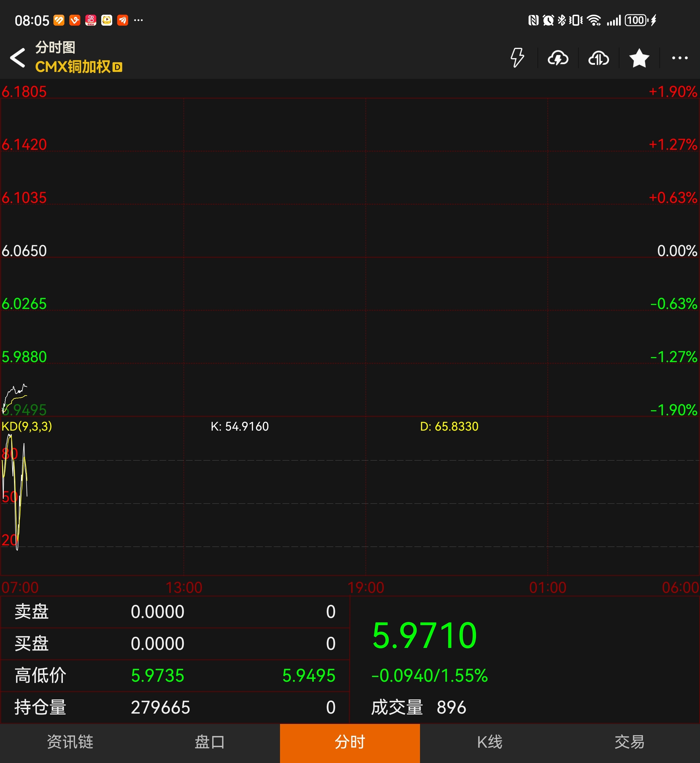Tap the CMX铜加权 contract title

click(73, 67)
